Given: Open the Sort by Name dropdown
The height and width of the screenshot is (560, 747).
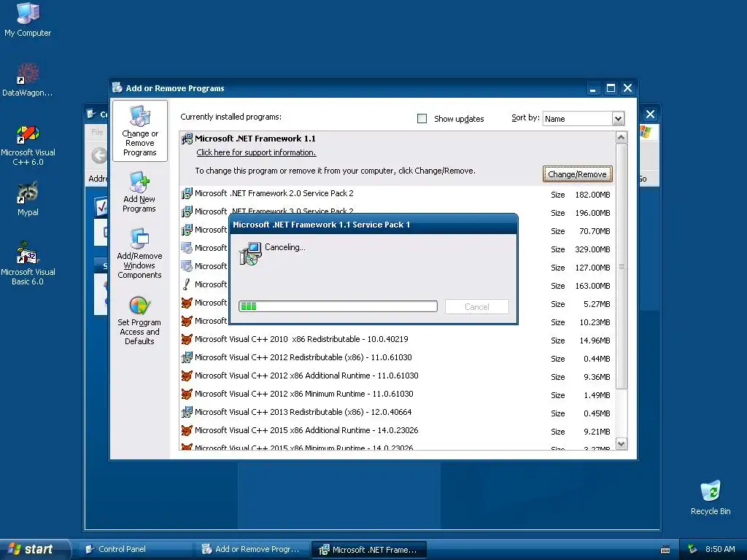Looking at the screenshot, I should [618, 119].
